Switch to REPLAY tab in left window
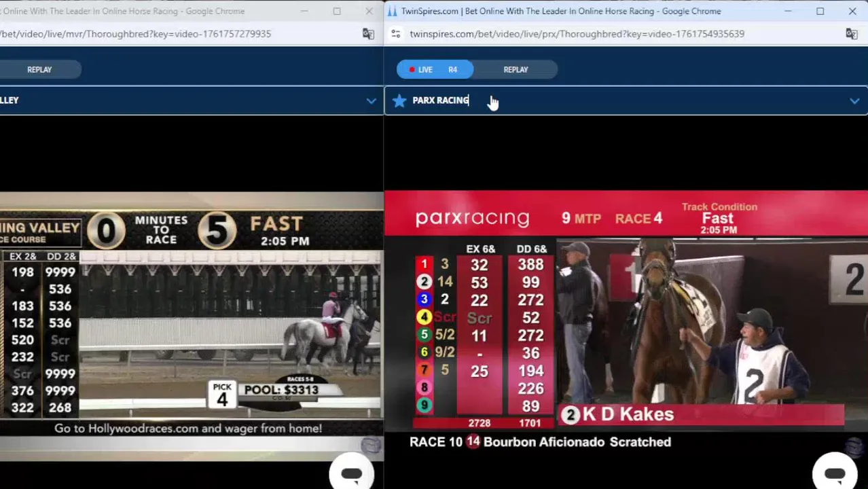The width and height of the screenshot is (868, 489). [x=39, y=69]
